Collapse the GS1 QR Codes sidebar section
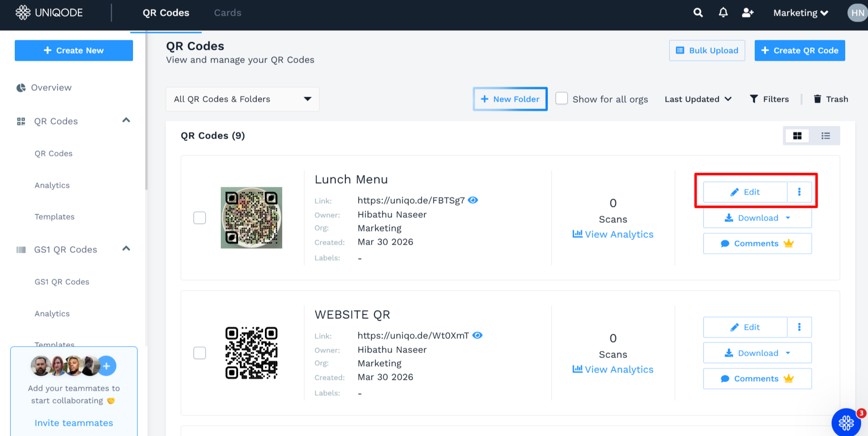This screenshot has height=436, width=868. [126, 249]
